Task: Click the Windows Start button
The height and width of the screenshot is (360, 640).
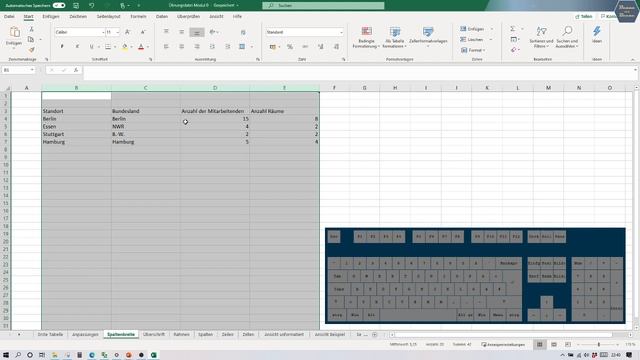Action: pyautogui.click(x=6, y=355)
